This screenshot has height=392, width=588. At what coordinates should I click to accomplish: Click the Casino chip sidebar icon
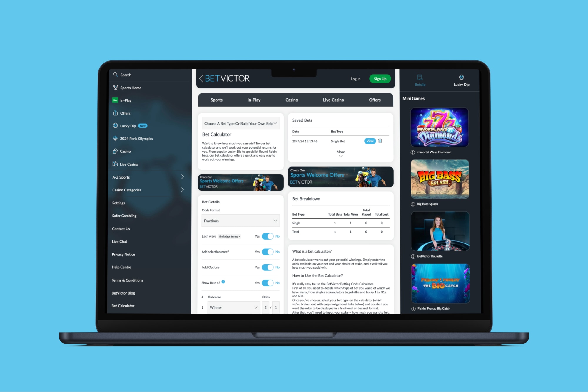(x=115, y=152)
